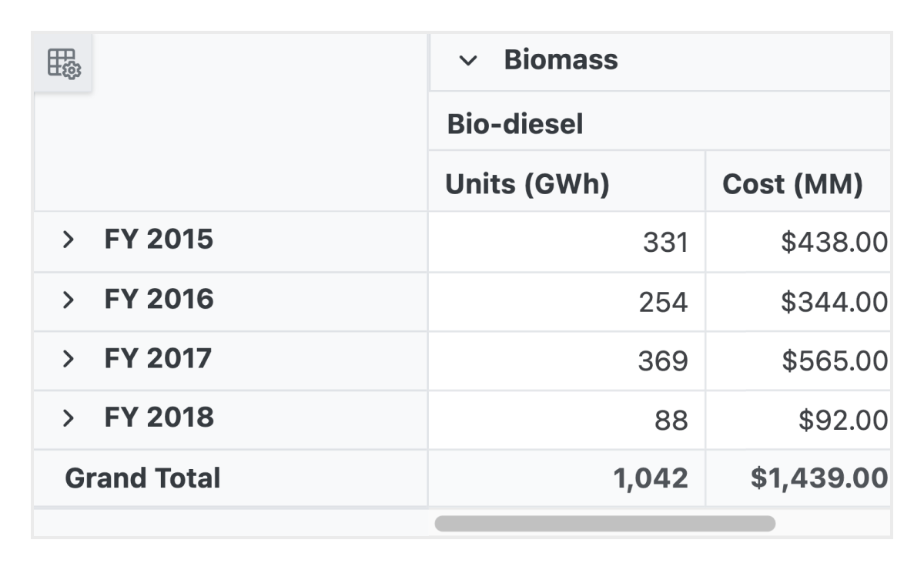Click FY 2017 cost cell $565.00

point(834,361)
